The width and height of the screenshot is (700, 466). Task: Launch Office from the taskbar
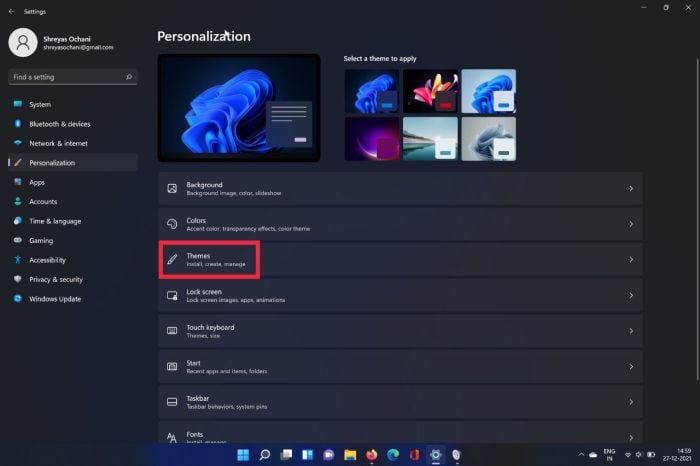point(414,455)
